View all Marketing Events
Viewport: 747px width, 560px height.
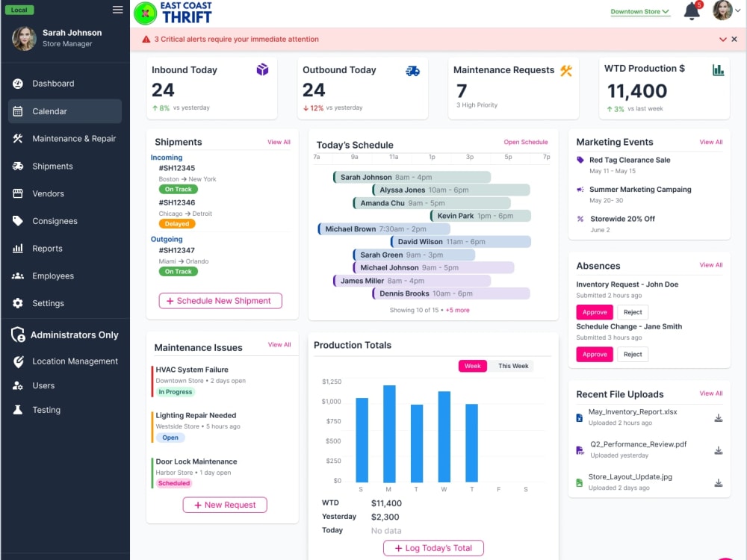[711, 142]
